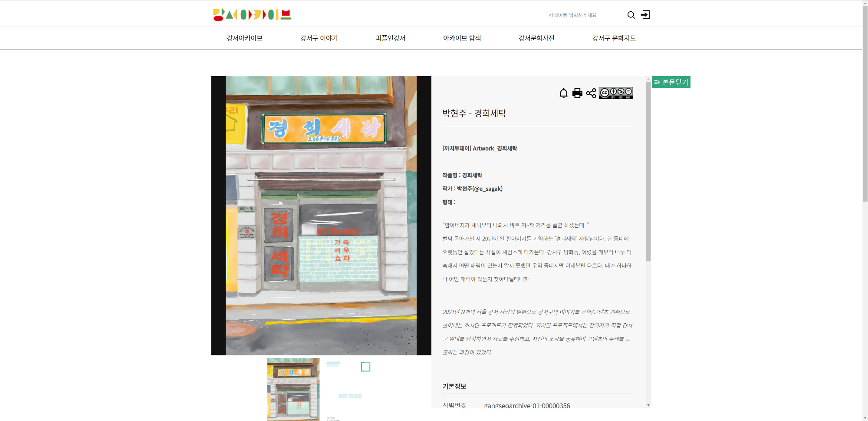Select 강서문화사전 in the navigation
This screenshot has width=868, height=421.
pos(536,38)
